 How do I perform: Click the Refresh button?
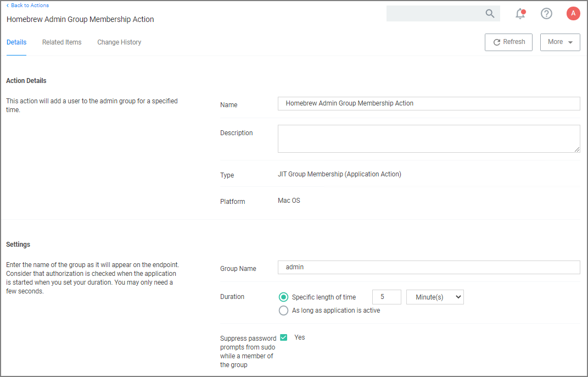508,42
